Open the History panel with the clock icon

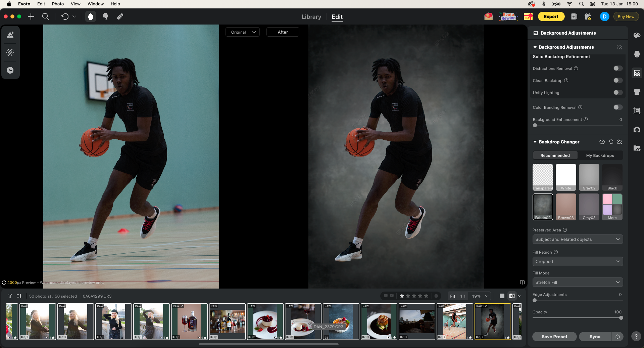pyautogui.click(x=10, y=70)
